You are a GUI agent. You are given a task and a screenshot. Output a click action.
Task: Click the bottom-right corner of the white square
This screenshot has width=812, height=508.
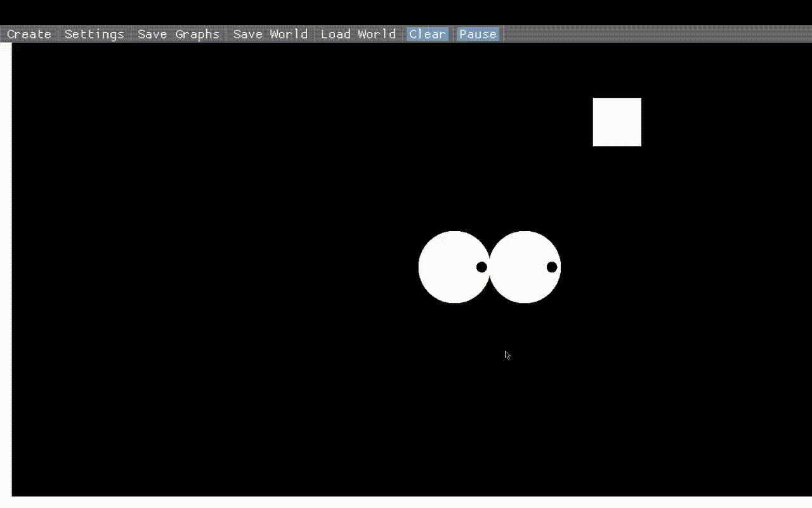[639, 144]
